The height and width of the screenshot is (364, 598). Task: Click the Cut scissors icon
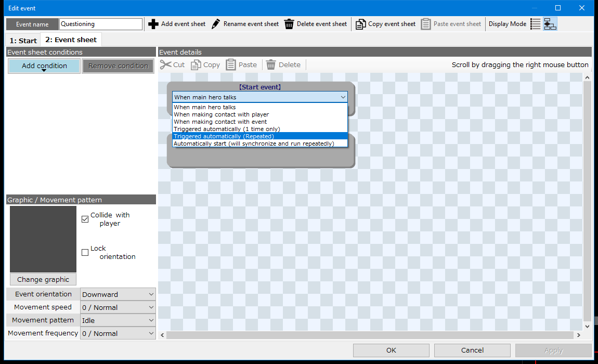165,65
